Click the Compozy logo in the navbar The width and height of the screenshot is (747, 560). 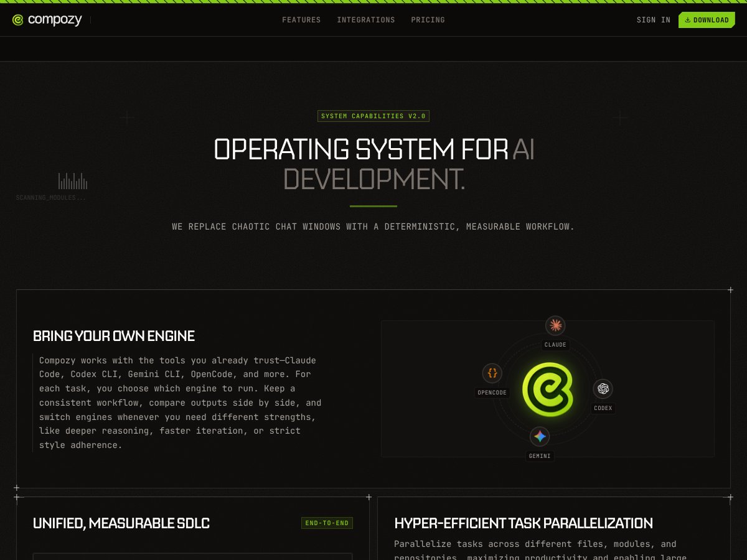tap(47, 19)
